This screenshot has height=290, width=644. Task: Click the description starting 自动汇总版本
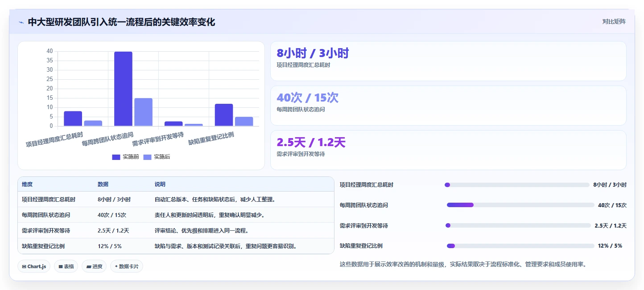pos(215,200)
